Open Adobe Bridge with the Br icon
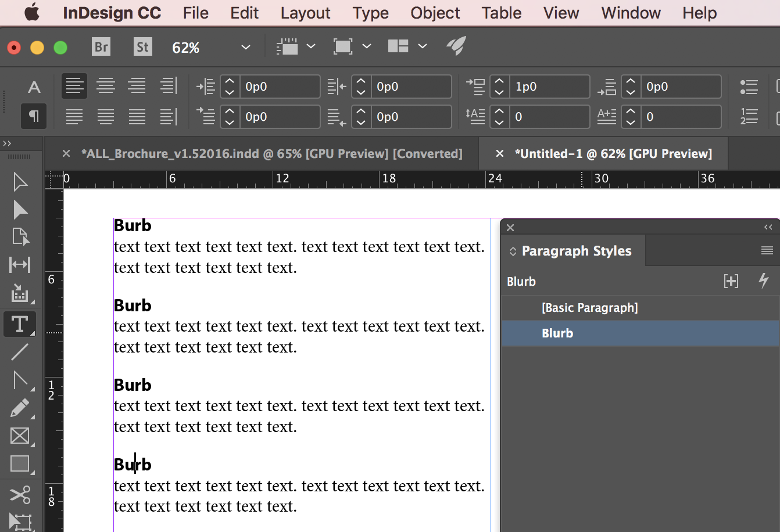Image resolution: width=780 pixels, height=532 pixels. point(101,47)
